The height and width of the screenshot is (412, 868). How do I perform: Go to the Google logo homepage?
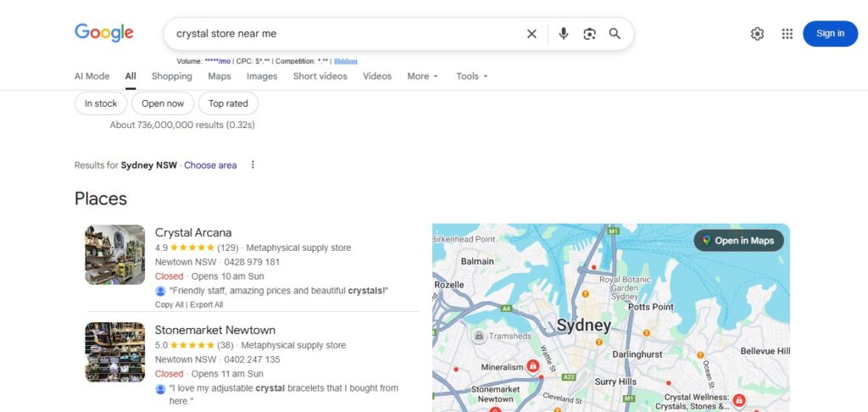coord(104,33)
